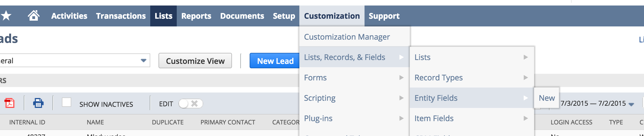Click the printer icon
Viewport: 644px width, 136px height.
click(38, 103)
